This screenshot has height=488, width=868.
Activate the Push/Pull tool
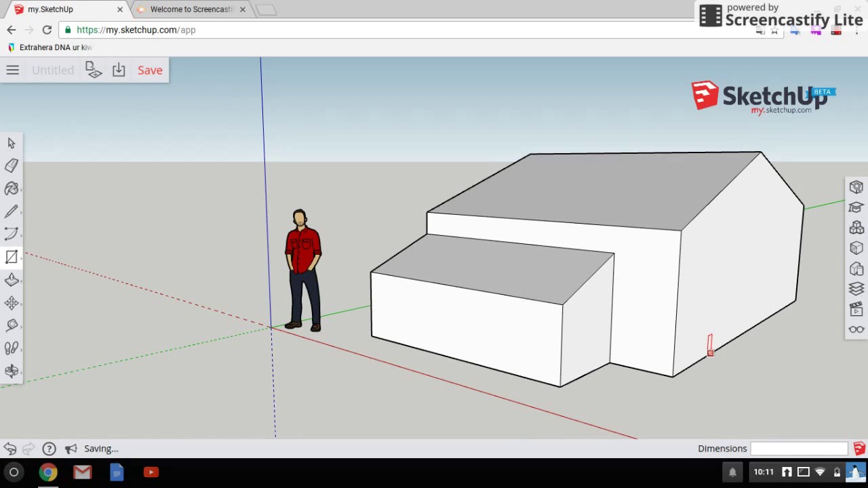pyautogui.click(x=12, y=280)
